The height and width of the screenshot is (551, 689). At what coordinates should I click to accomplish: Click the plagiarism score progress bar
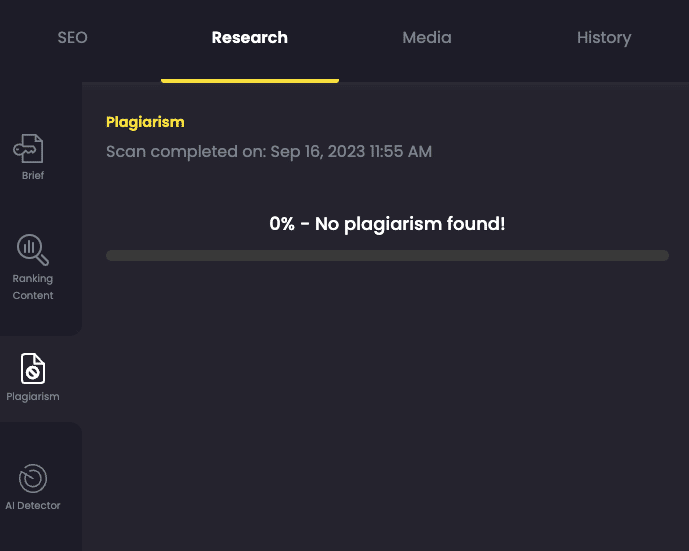(x=387, y=255)
